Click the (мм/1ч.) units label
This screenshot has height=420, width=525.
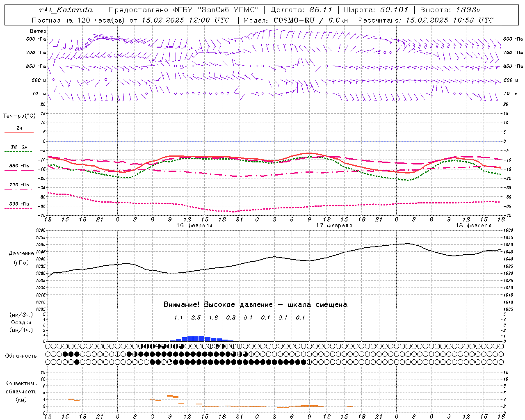[x=21, y=330]
